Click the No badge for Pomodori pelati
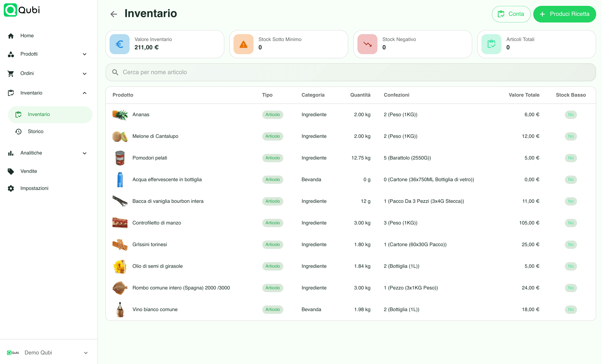This screenshot has width=602, height=364. [571, 158]
